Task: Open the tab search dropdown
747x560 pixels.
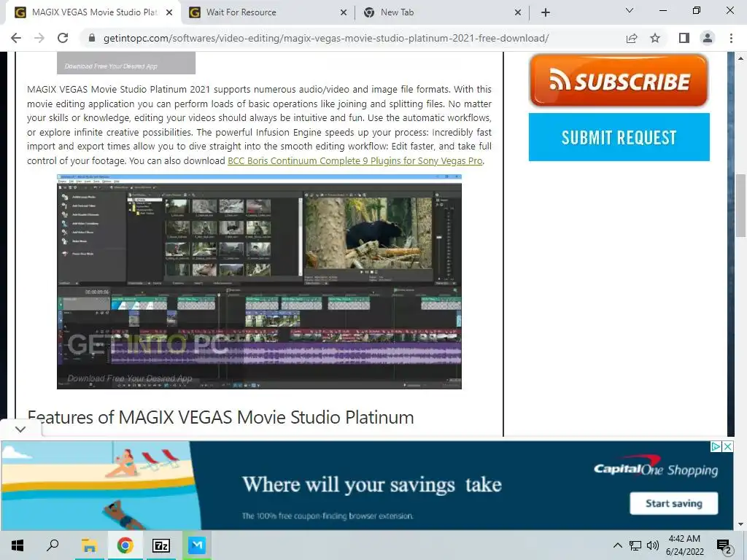Action: [630, 10]
